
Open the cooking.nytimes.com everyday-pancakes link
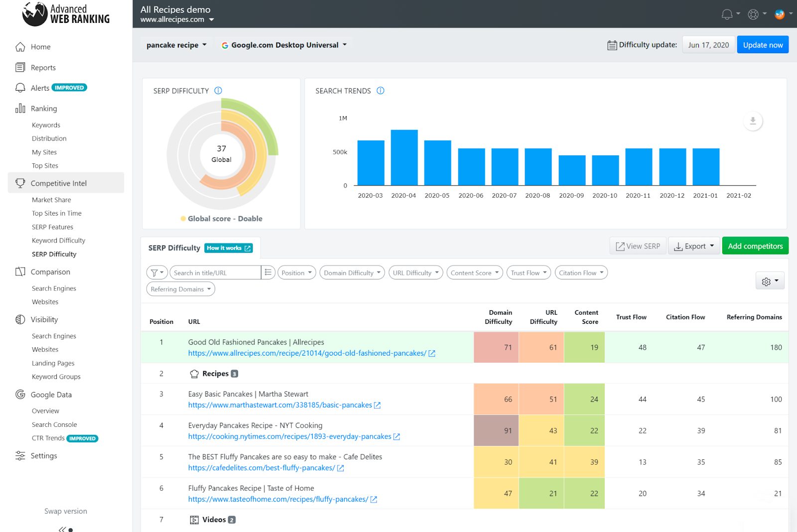tap(290, 436)
